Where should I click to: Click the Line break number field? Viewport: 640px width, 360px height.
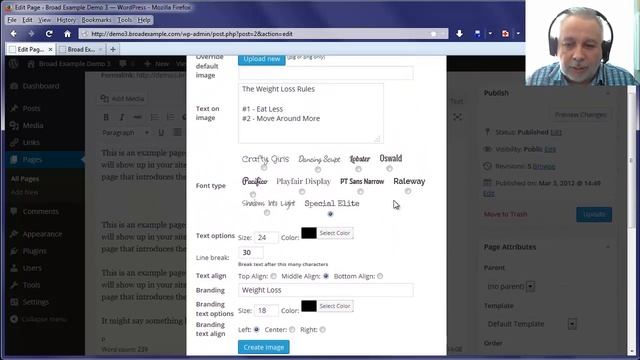click(251, 253)
